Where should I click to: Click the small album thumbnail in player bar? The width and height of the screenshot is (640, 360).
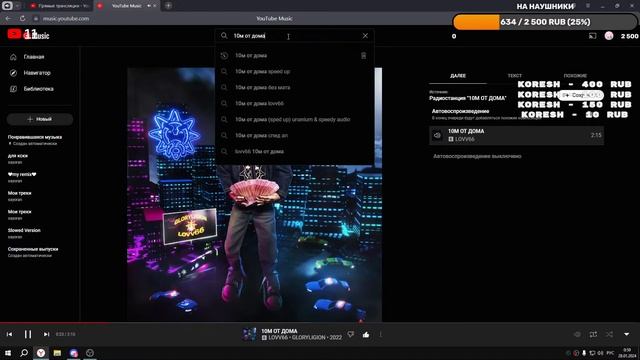(249, 334)
